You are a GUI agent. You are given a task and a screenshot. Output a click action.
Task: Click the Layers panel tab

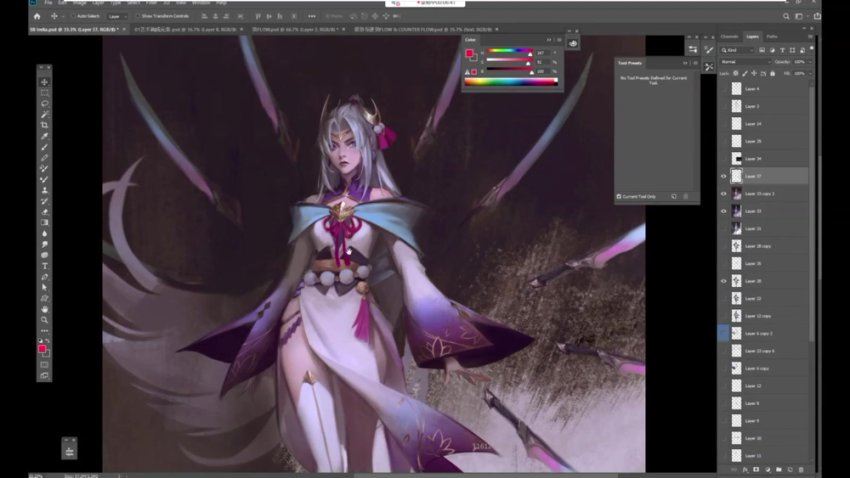pos(752,37)
